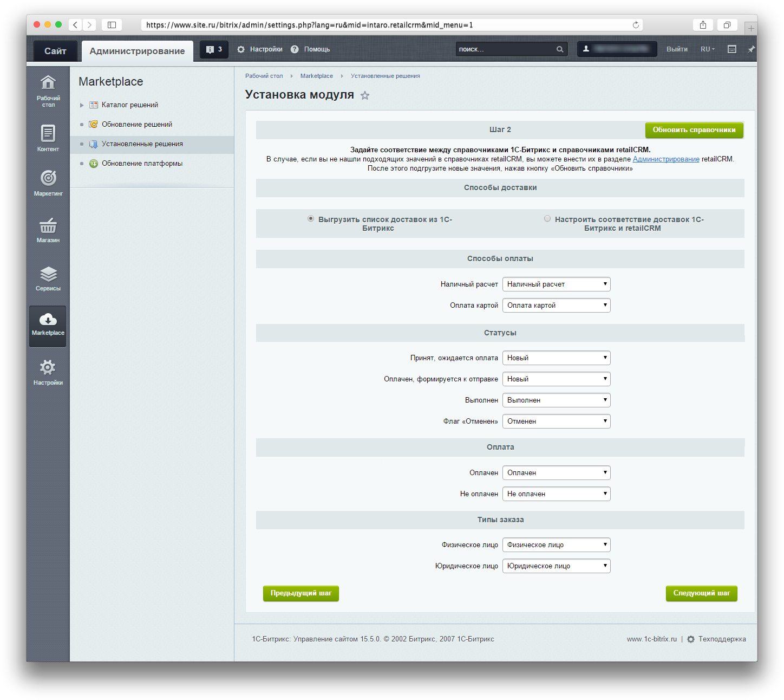Open Установленные решения in Marketplace menu
Viewport: 784px width, 700px height.
142,144
